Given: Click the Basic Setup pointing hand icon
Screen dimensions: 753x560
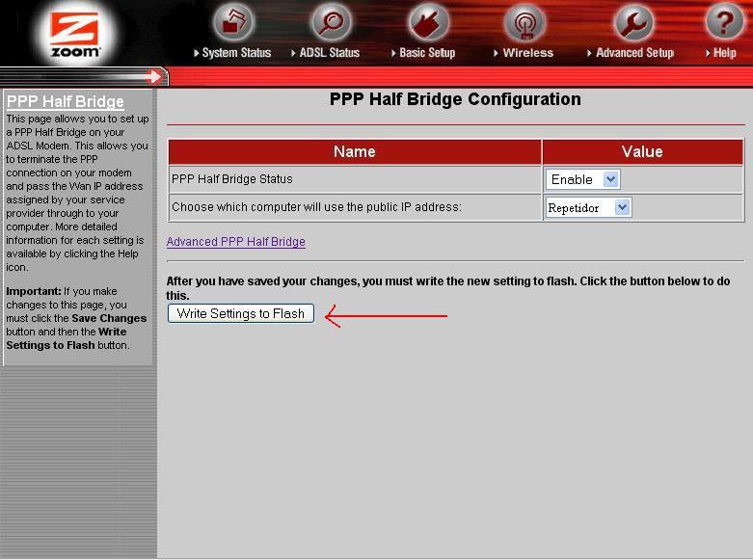Looking at the screenshot, I should [428, 21].
